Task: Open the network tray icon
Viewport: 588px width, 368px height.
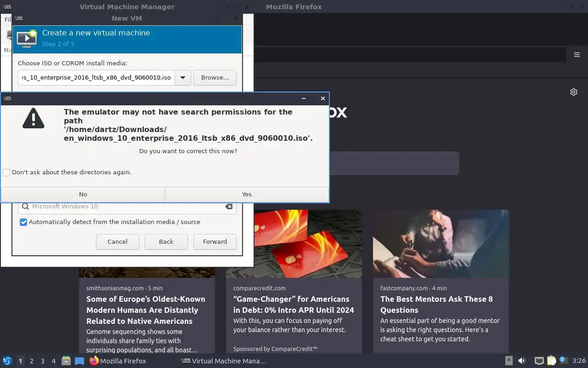Action: (539, 361)
